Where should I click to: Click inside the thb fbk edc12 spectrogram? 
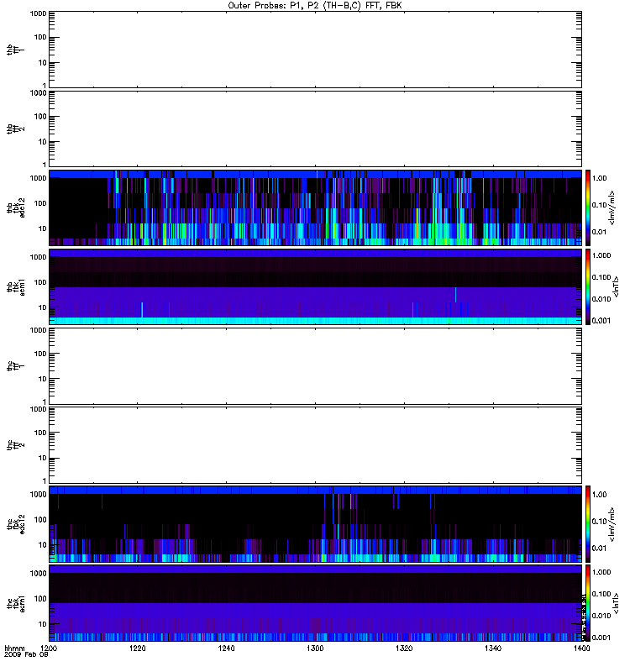click(x=315, y=207)
